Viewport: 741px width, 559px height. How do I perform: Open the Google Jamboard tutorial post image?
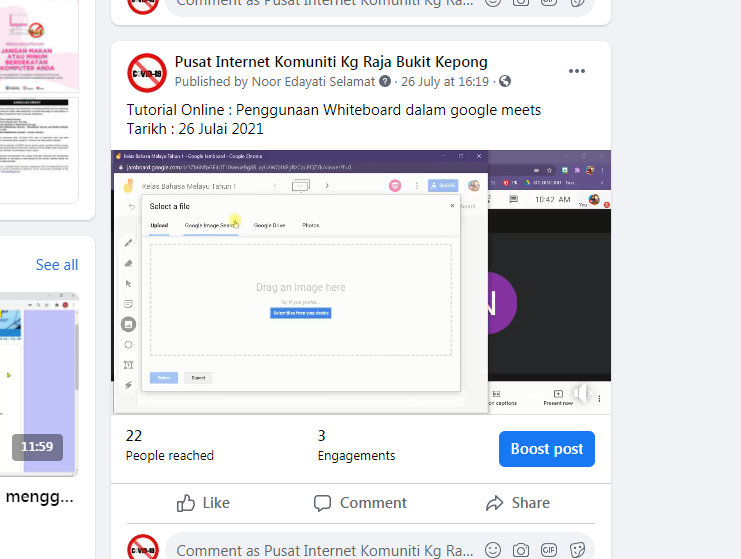pyautogui.click(x=360, y=281)
